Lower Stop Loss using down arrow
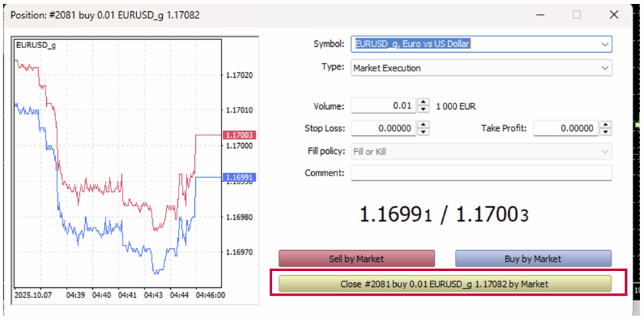The image size is (644, 320). pos(424,131)
